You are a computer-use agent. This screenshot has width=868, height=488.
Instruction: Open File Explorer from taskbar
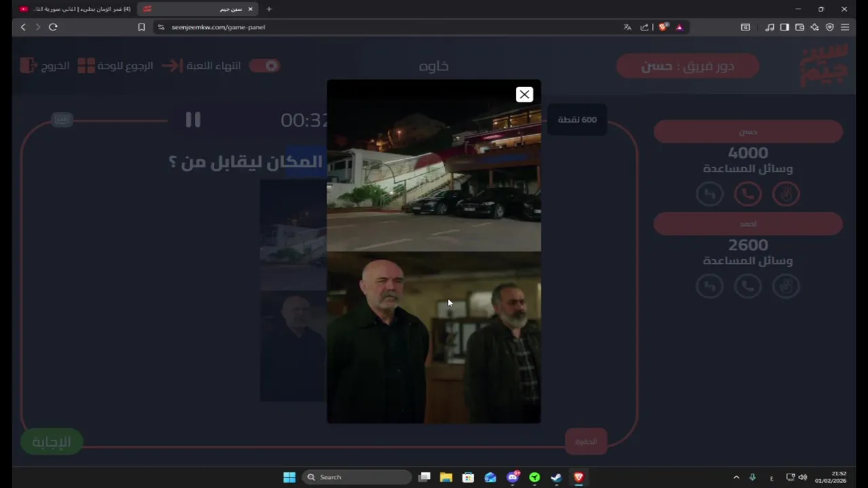click(446, 477)
